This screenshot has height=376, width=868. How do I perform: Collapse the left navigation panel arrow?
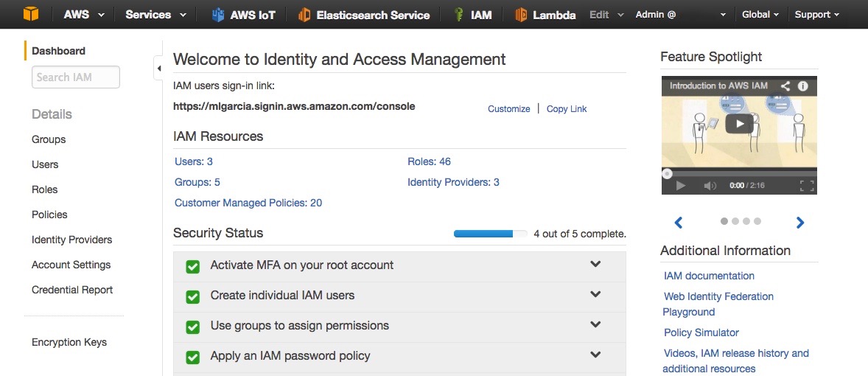[x=158, y=69]
